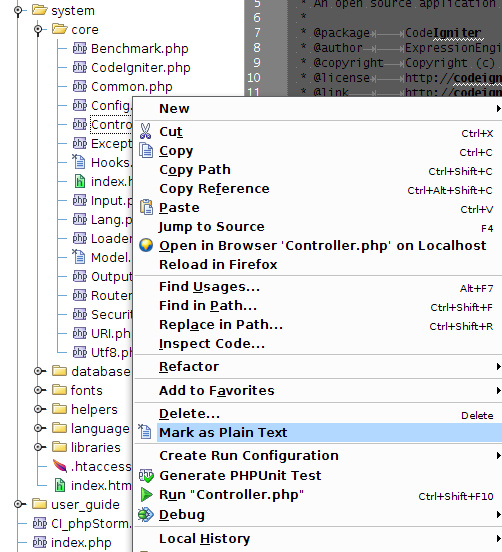Click the index.html icon in core

[x=80, y=181]
